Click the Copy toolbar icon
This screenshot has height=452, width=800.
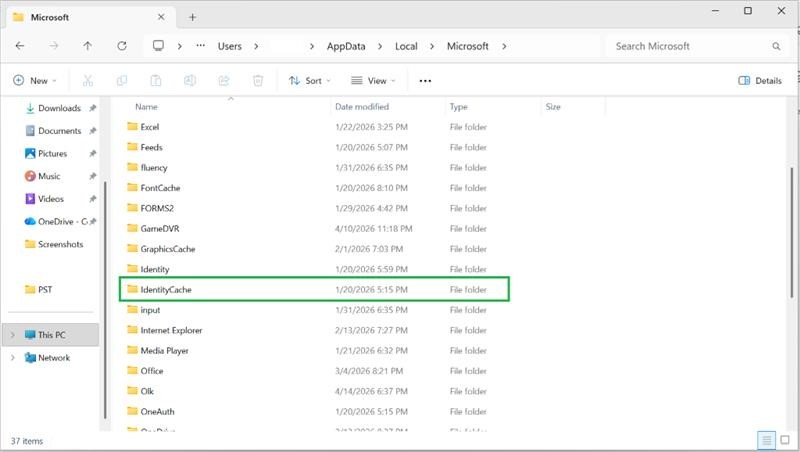pos(122,81)
